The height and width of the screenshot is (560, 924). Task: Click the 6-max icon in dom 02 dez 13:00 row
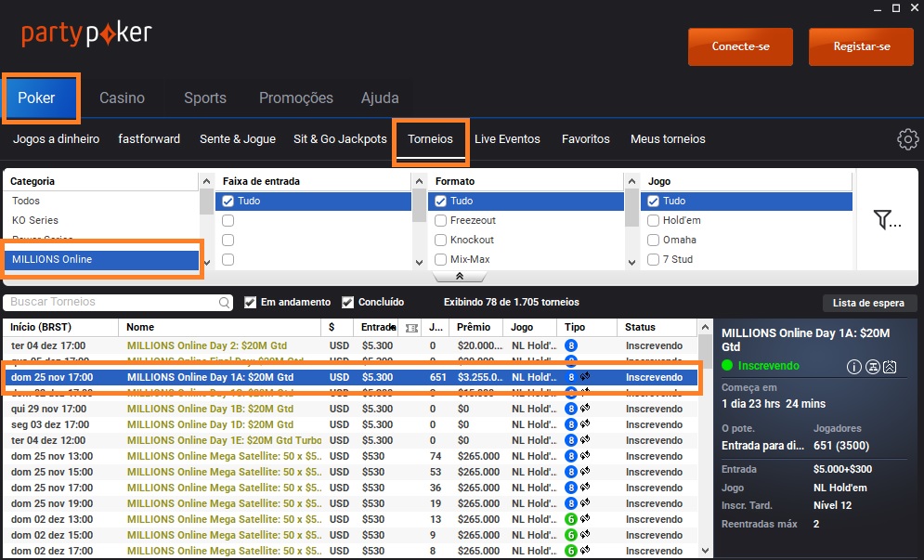tap(570, 519)
